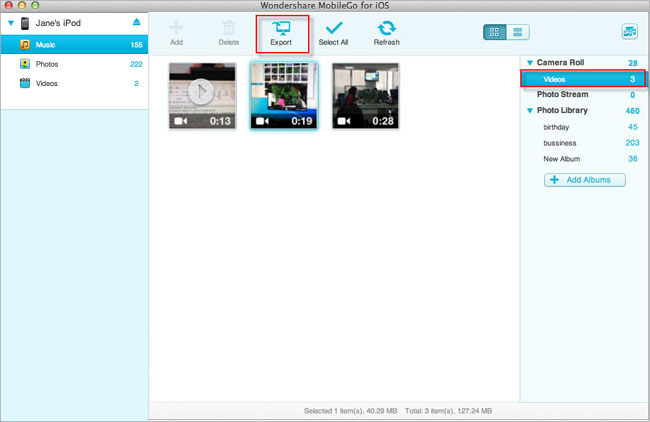This screenshot has width=650, height=422.
Task: Click the bussiness album count 203
Action: [632, 143]
